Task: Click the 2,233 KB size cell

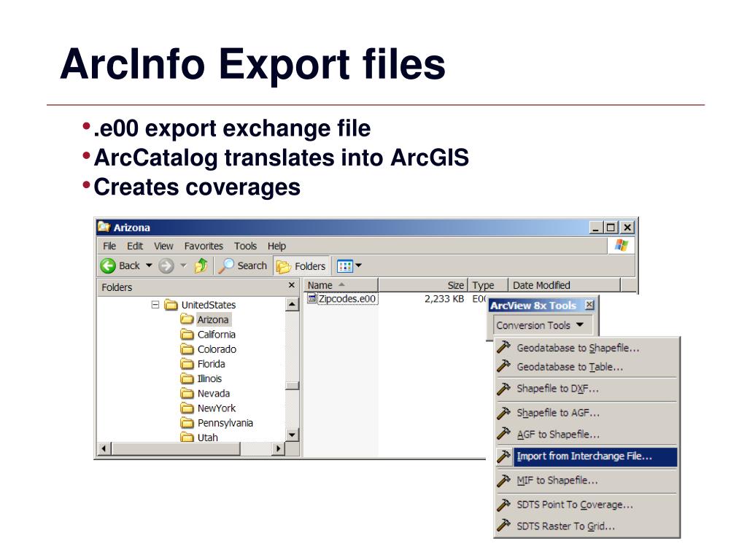Action: click(444, 298)
